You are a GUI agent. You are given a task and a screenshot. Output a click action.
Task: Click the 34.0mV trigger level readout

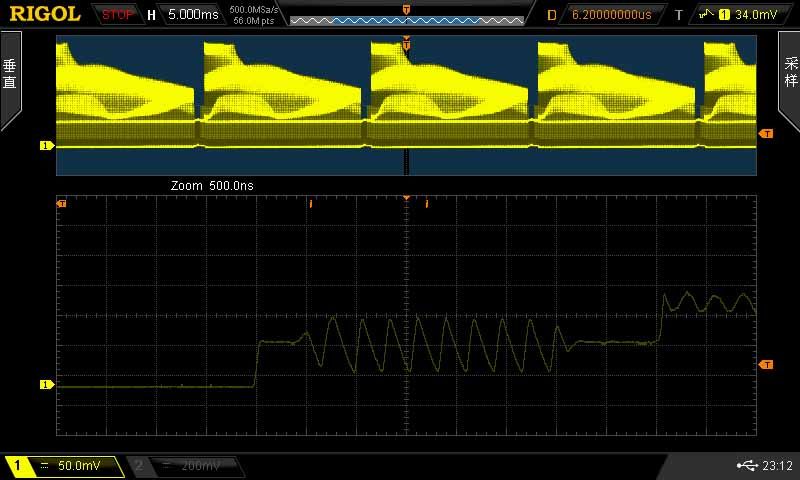click(x=755, y=15)
